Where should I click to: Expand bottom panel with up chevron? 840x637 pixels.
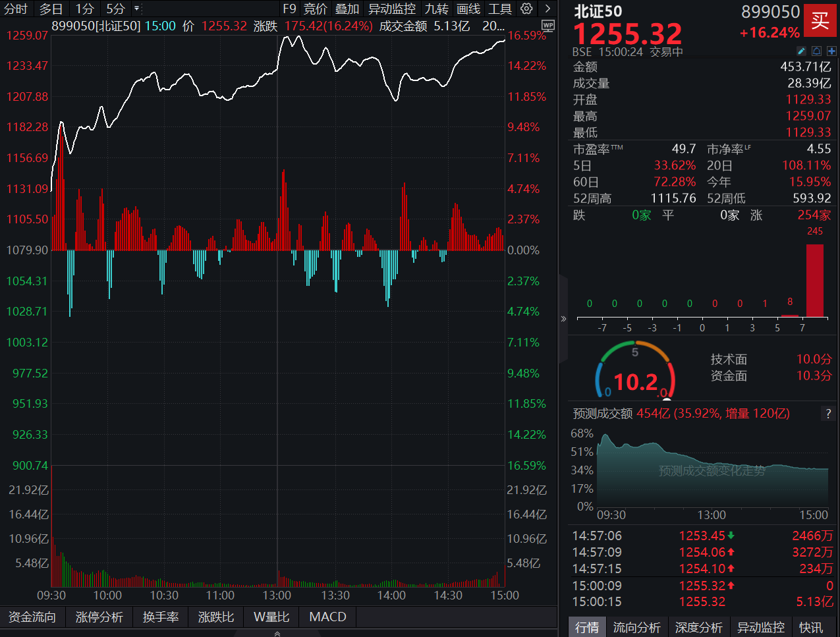(x=277, y=633)
